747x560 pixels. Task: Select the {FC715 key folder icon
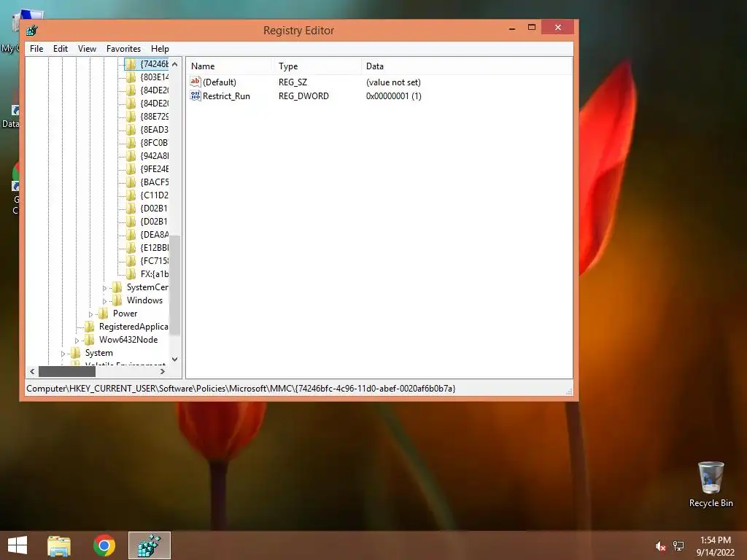(x=131, y=261)
